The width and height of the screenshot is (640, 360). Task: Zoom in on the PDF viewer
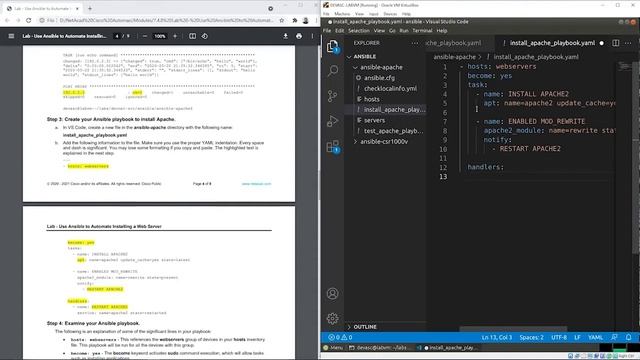pos(175,36)
